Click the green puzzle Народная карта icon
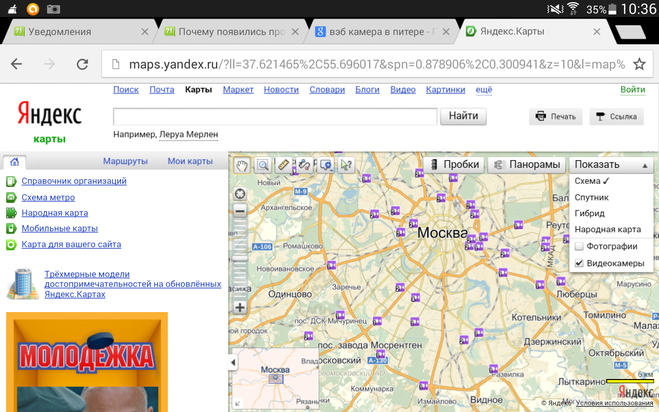Screen dimensions: 659x412 [x=11, y=213]
